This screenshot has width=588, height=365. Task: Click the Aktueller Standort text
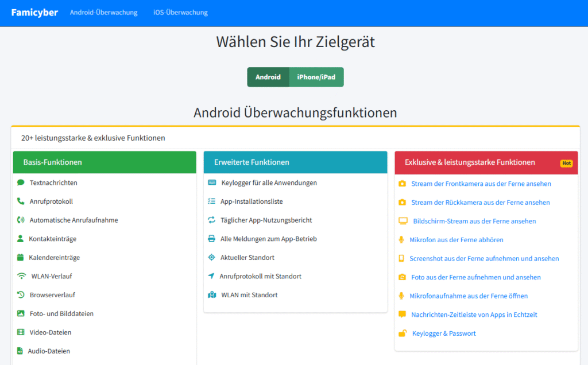247,258
